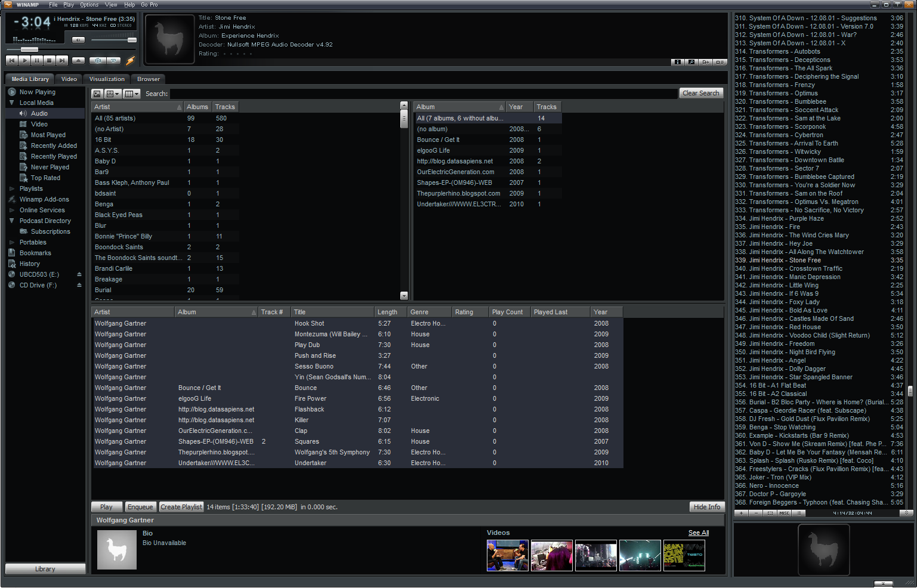Image resolution: width=917 pixels, height=588 pixels.
Task: Click the Play button below the track list
Action: pos(106,507)
